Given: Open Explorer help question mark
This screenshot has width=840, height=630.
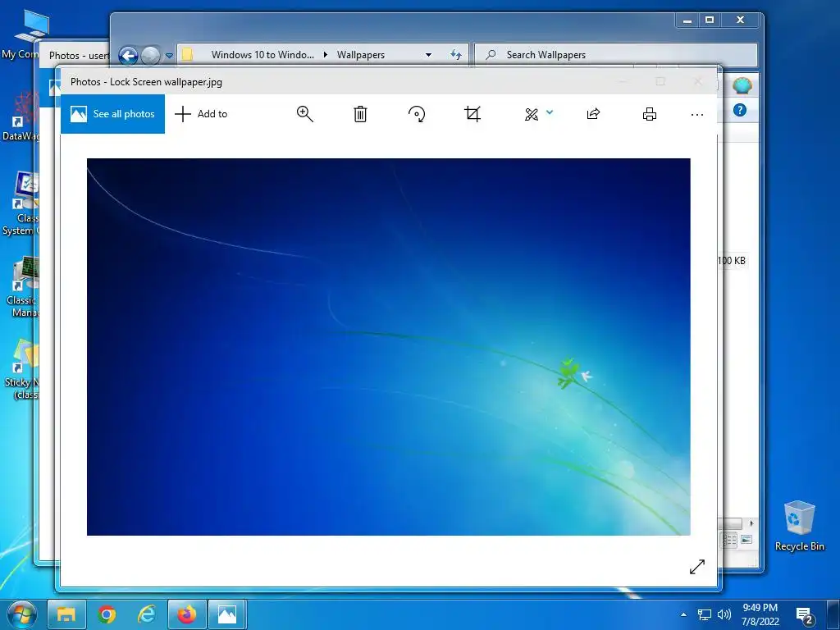Looking at the screenshot, I should coord(740,110).
